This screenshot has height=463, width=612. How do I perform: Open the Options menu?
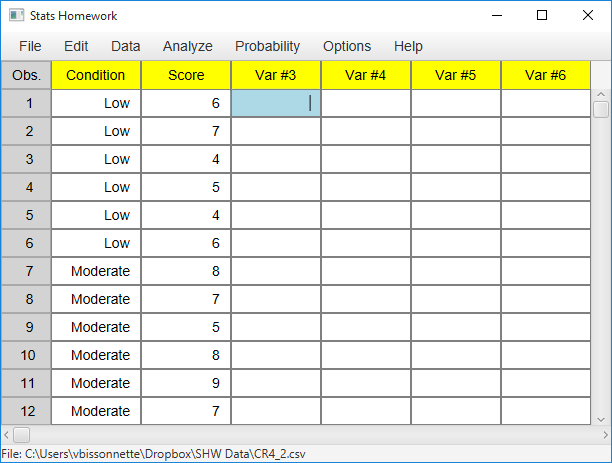pyautogui.click(x=347, y=46)
